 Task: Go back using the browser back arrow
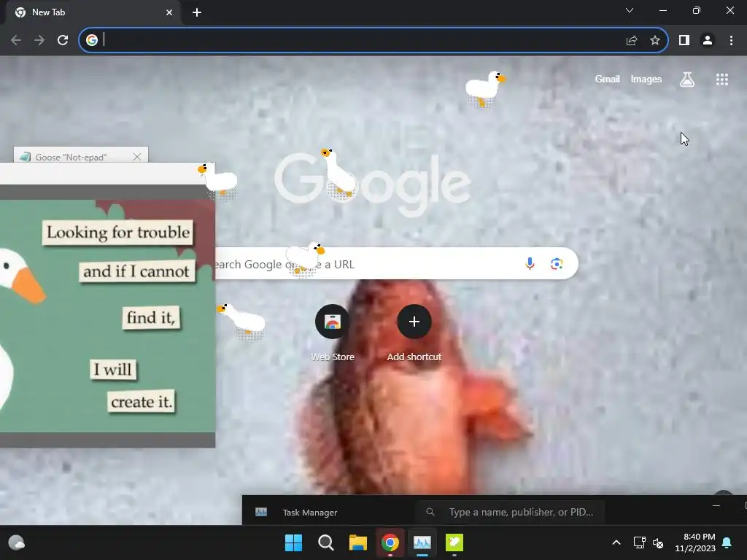click(x=16, y=41)
